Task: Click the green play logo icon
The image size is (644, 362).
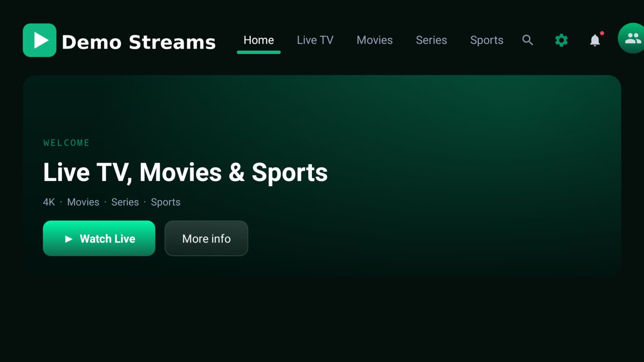Action: pos(40,40)
